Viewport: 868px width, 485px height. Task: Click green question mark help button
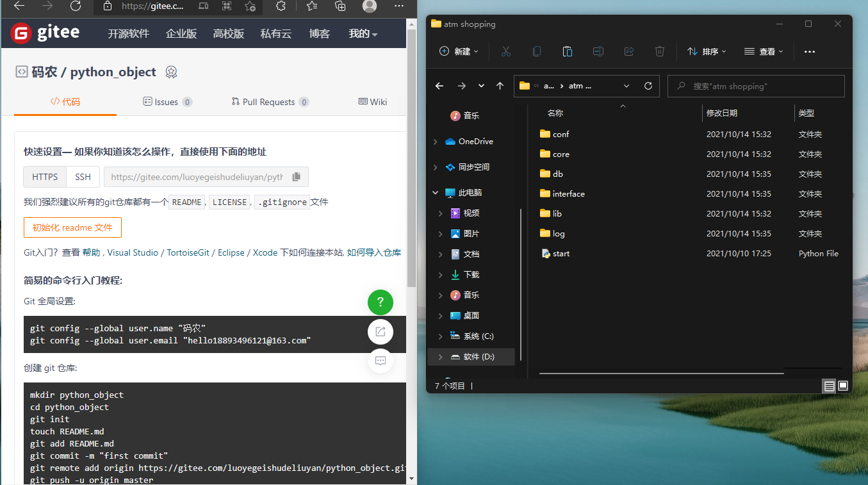coord(381,302)
